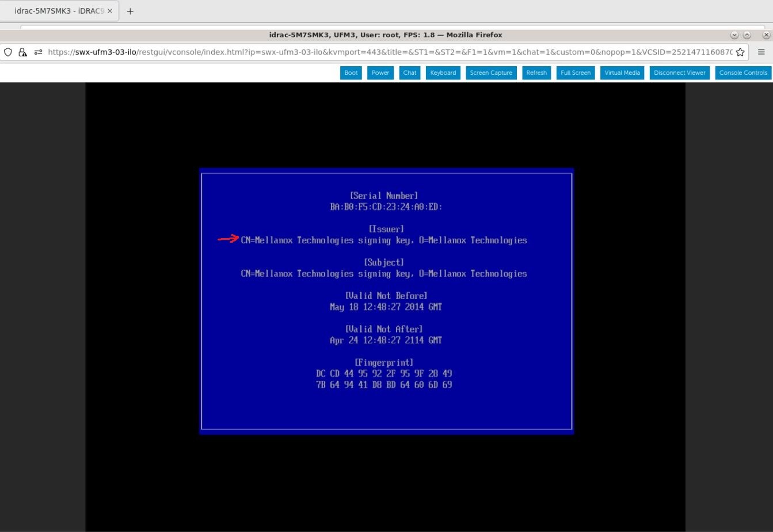773x532 pixels.
Task: Open the Boot options control
Action: click(351, 72)
